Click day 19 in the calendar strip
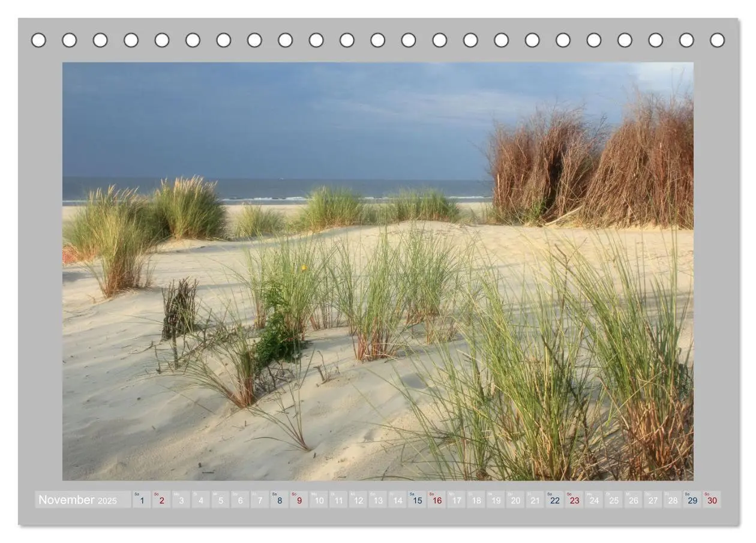Screen dimensions: 756x543 click(496, 500)
